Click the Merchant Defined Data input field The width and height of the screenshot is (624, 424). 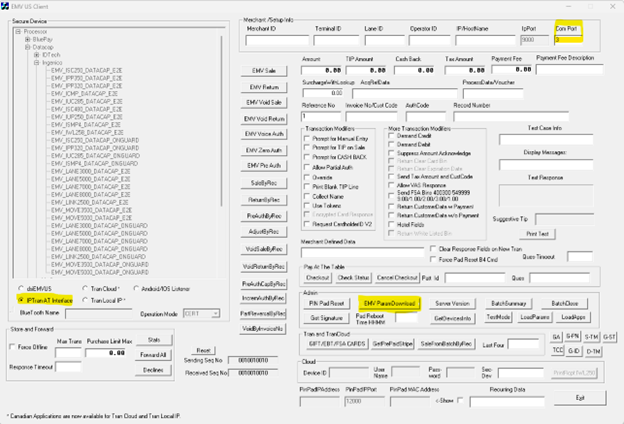363,252
